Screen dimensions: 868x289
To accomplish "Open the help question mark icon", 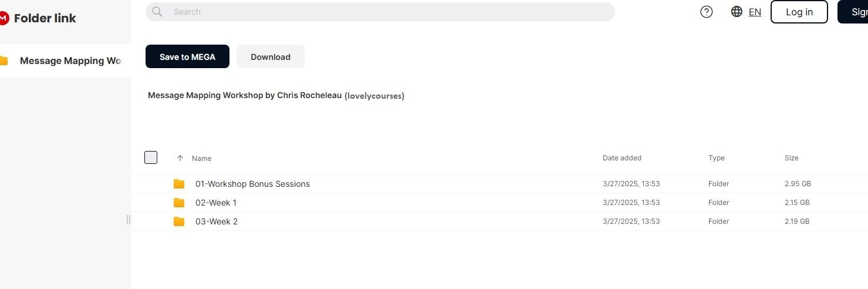I will [707, 12].
